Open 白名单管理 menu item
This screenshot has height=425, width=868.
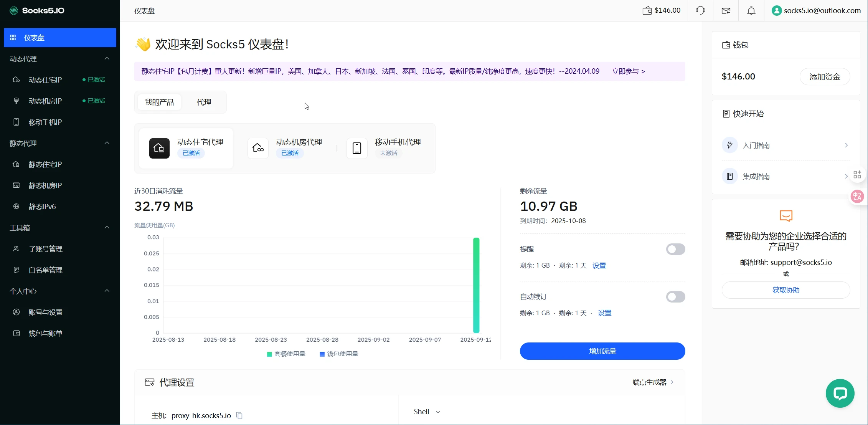[x=60, y=270]
